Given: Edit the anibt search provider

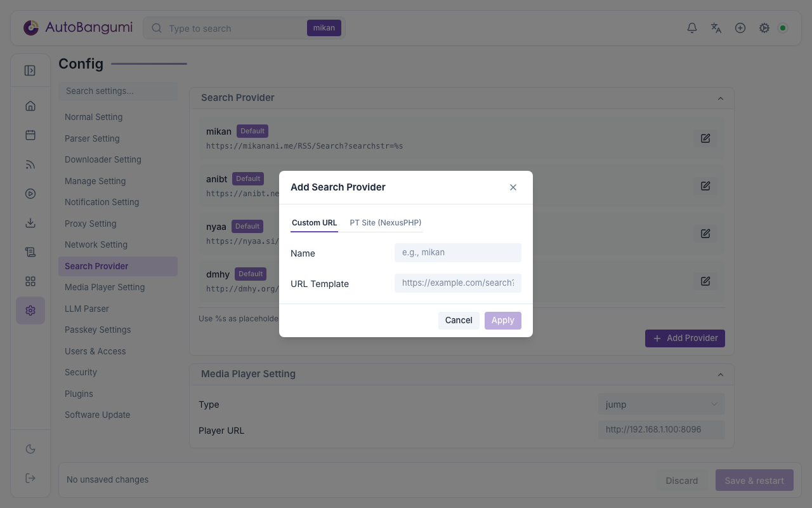Looking at the screenshot, I should (705, 186).
